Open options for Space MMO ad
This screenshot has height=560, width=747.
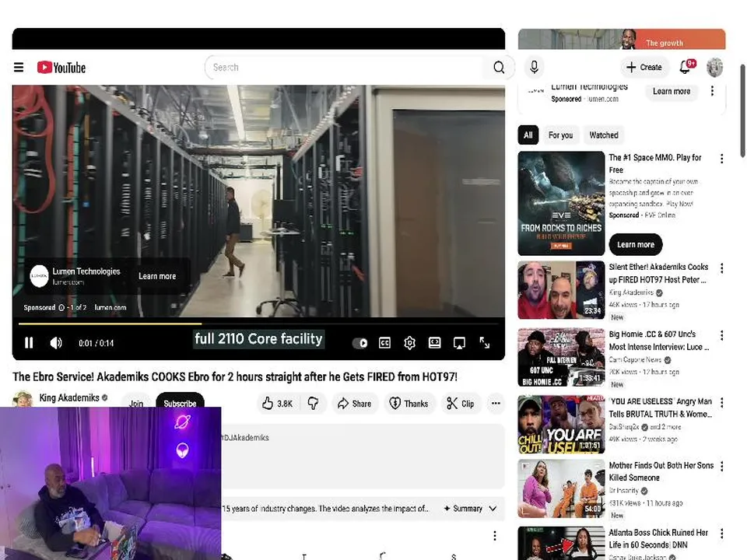pos(722,159)
